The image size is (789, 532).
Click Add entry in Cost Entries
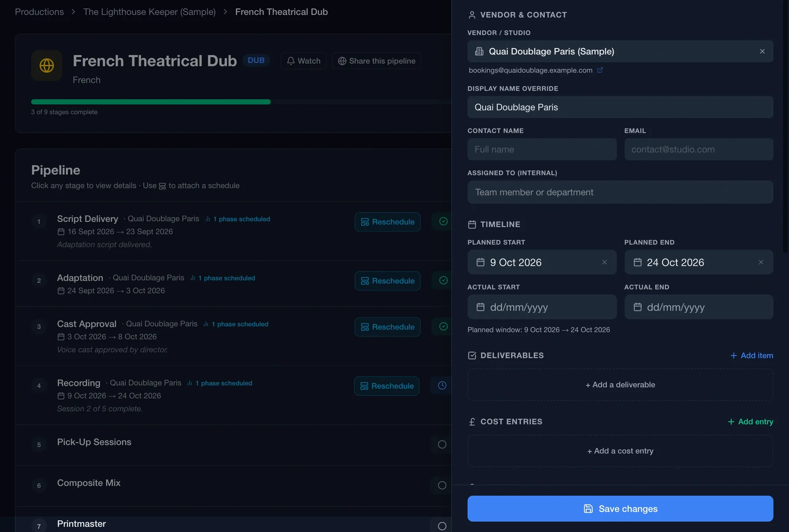[x=750, y=422]
